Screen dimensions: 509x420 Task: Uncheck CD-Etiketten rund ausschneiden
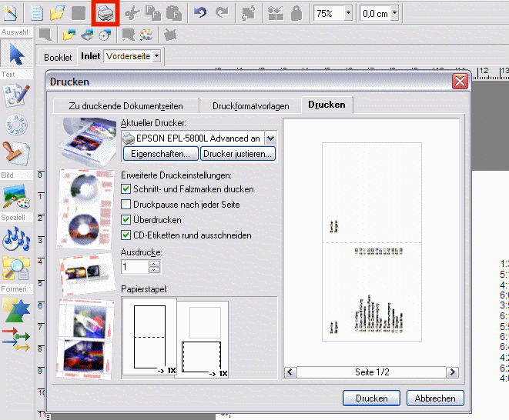[x=127, y=235]
